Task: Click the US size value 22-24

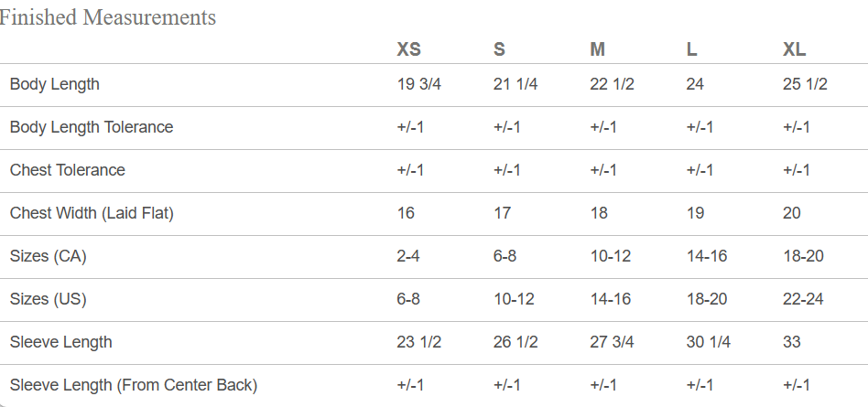Action: coord(803,298)
